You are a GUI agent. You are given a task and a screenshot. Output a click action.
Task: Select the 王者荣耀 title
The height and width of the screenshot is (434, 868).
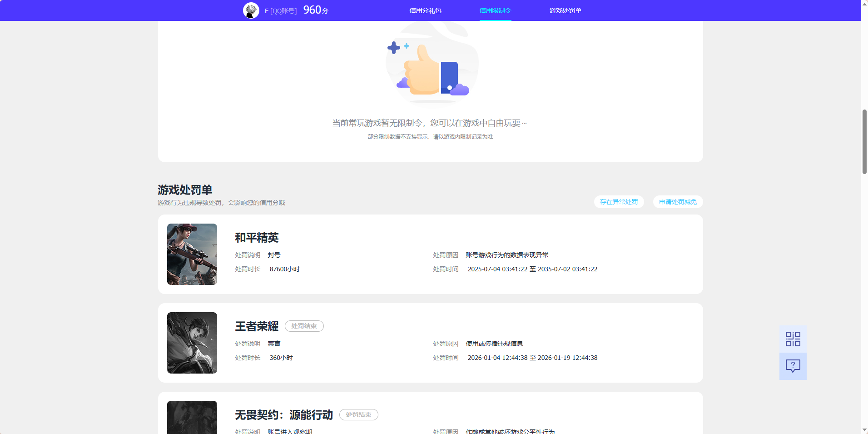257,326
